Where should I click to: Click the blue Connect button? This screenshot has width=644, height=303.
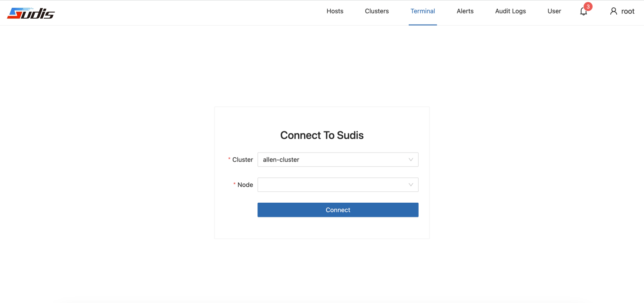(x=338, y=210)
